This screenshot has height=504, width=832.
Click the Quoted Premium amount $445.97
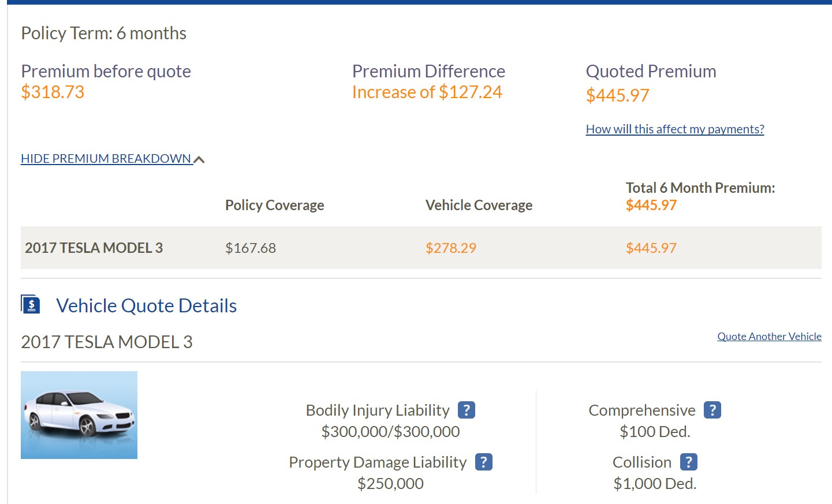[x=617, y=94]
